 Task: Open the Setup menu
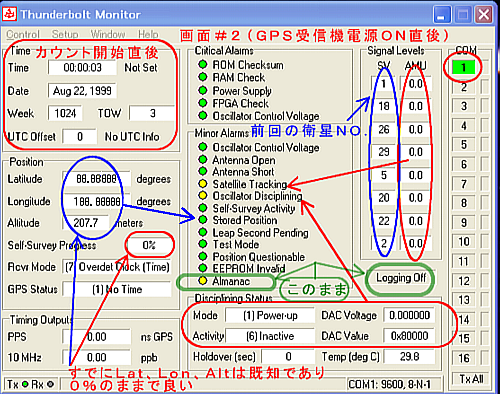tap(65, 34)
